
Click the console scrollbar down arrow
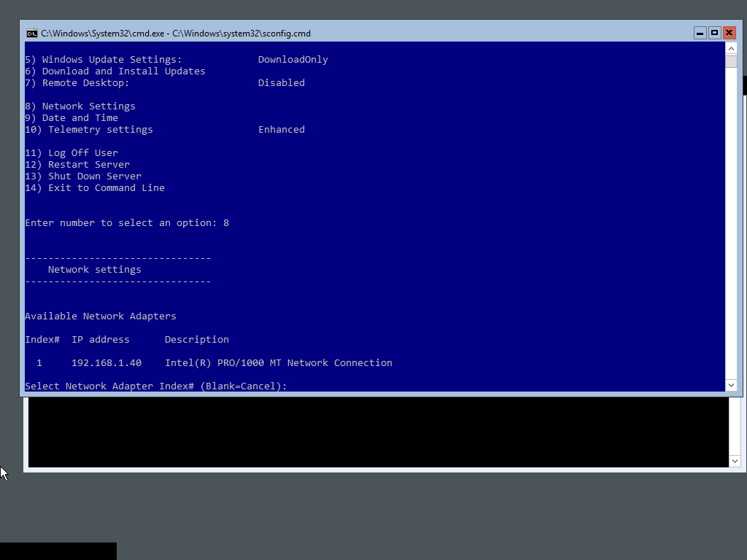tap(731, 385)
